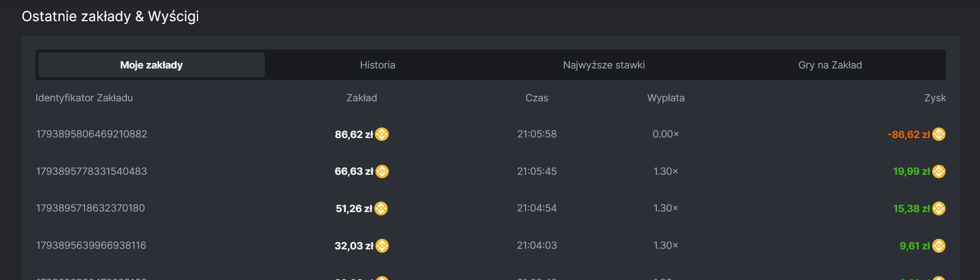Switch to the Moje zakłady tab

click(x=151, y=65)
